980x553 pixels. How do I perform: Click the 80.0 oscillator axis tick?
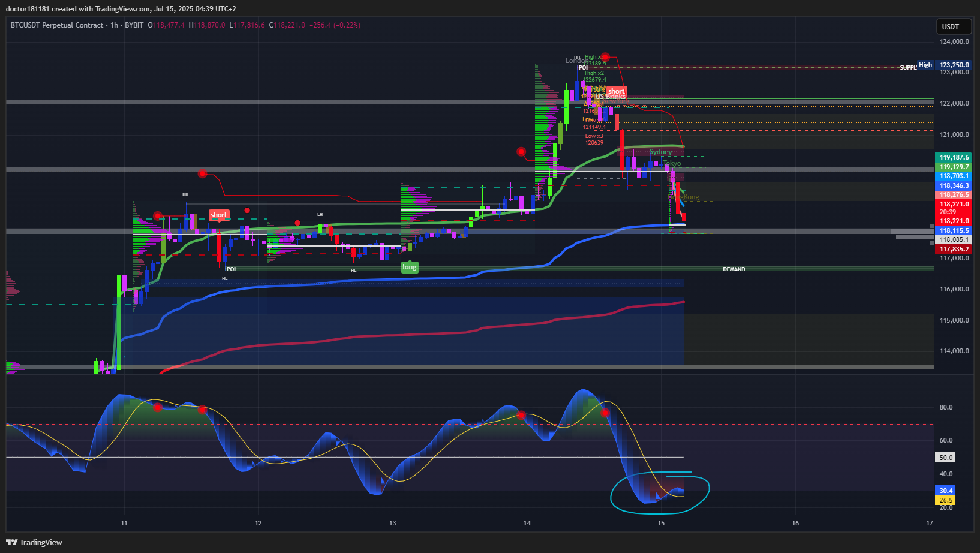tap(946, 407)
